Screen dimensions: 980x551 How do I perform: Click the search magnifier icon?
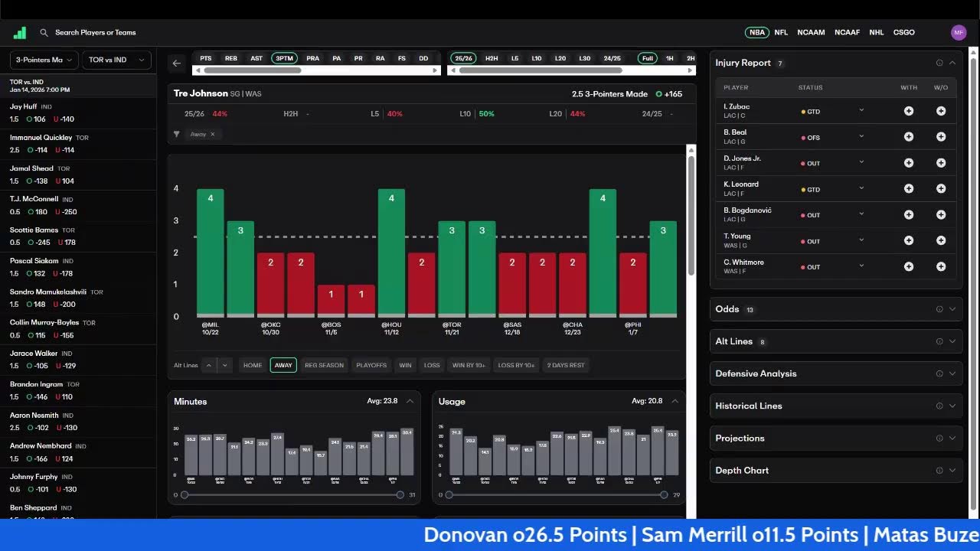pyautogui.click(x=44, y=33)
